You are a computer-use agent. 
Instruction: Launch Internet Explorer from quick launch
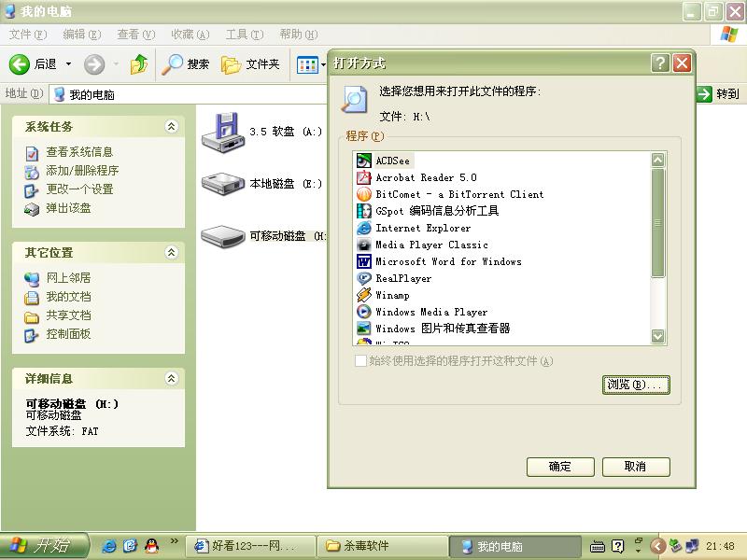point(108,546)
